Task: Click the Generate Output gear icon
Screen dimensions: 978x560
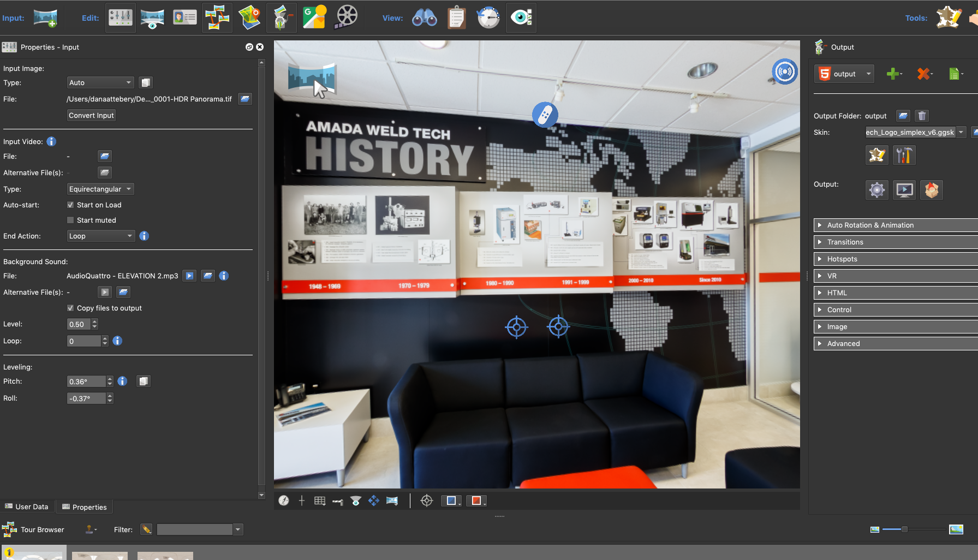Action: (x=877, y=190)
